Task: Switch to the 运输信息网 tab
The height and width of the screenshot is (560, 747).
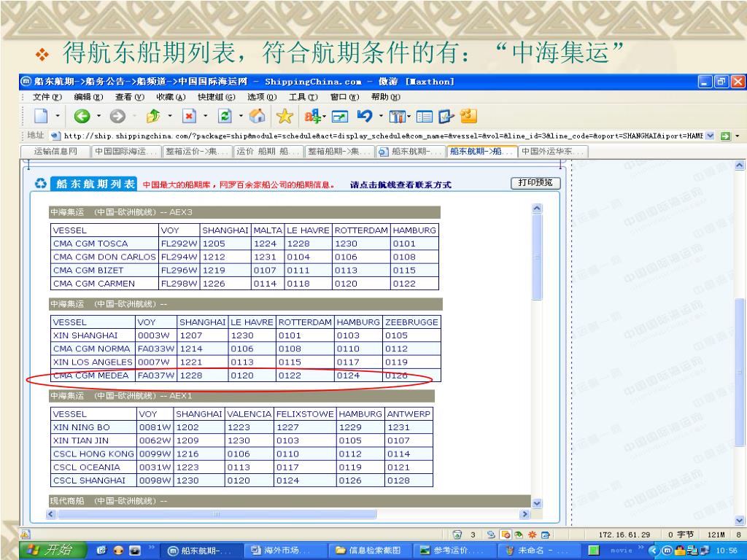Action: pos(55,152)
